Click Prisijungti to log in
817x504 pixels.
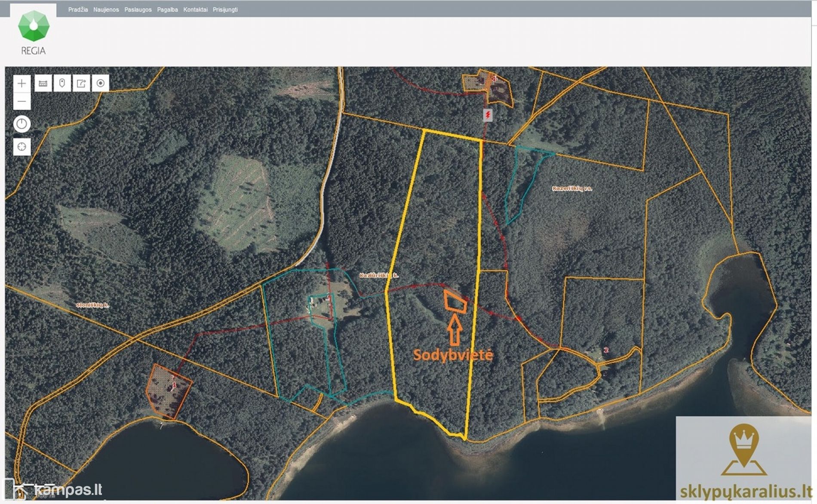[x=225, y=9]
